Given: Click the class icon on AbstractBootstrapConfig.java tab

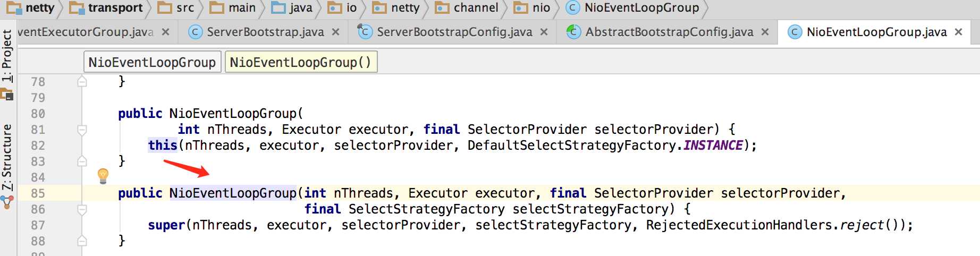Looking at the screenshot, I should (x=573, y=32).
